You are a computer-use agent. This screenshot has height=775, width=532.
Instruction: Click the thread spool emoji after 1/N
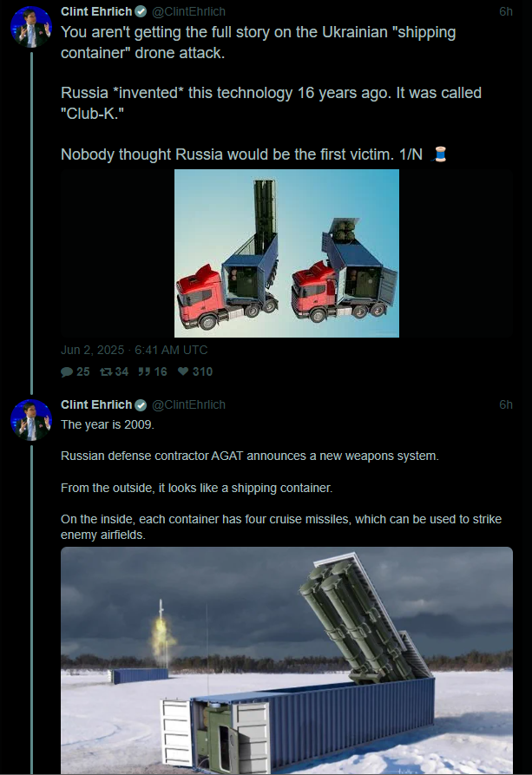click(x=440, y=154)
